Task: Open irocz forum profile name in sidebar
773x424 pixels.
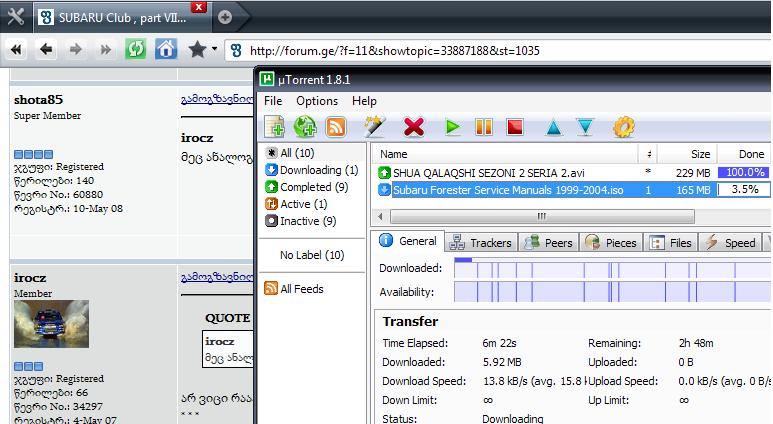Action: [x=30, y=278]
